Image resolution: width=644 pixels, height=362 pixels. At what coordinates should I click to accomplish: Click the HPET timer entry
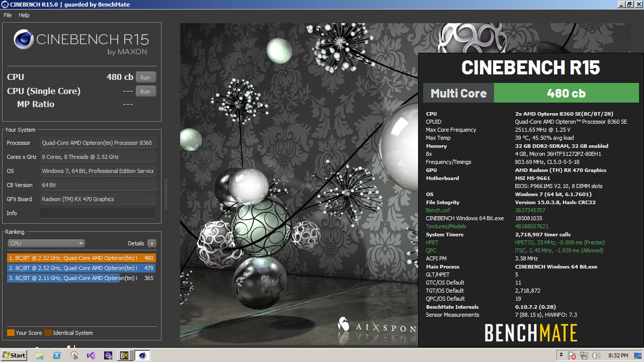click(431, 242)
